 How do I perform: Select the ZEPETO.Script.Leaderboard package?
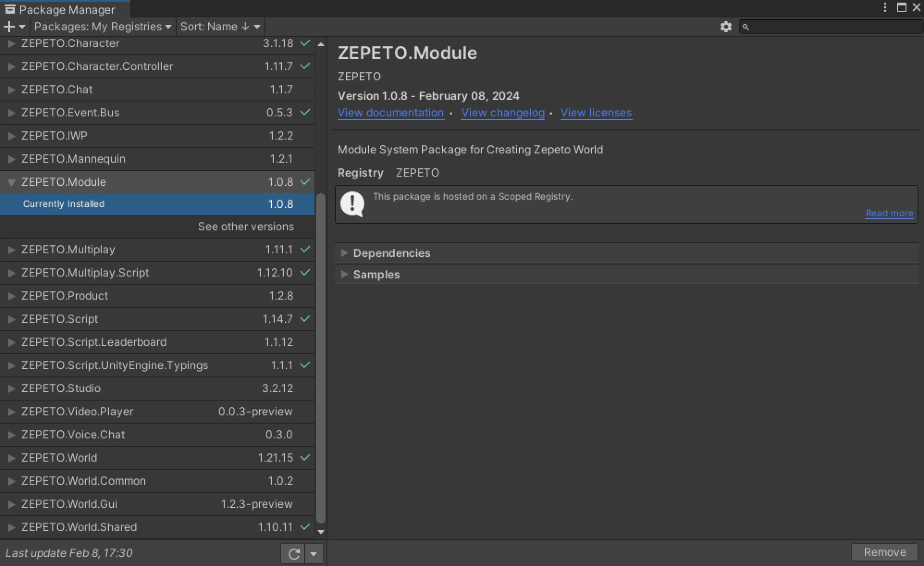(157, 342)
